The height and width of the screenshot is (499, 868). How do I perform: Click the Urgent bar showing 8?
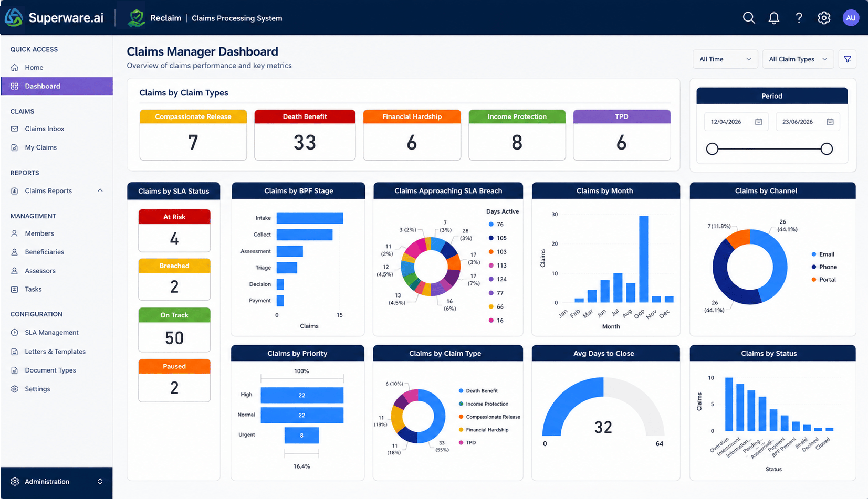[301, 435]
